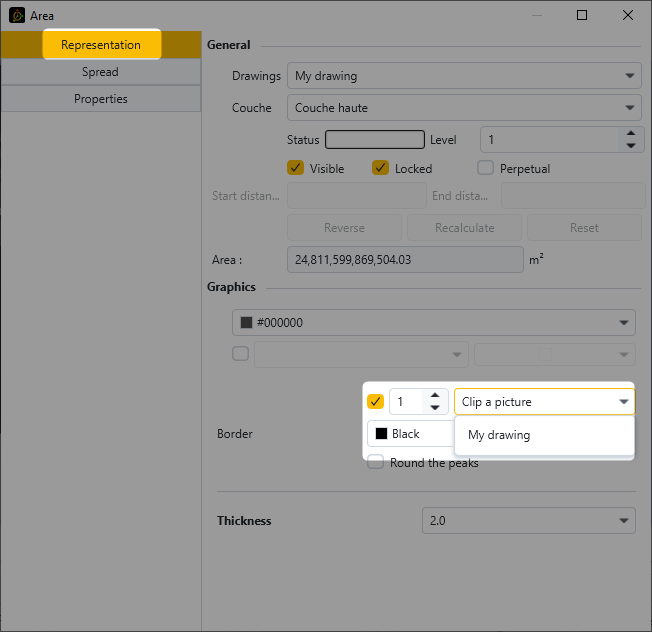Switch to the Spread tab
This screenshot has height=632, width=652.
click(100, 72)
